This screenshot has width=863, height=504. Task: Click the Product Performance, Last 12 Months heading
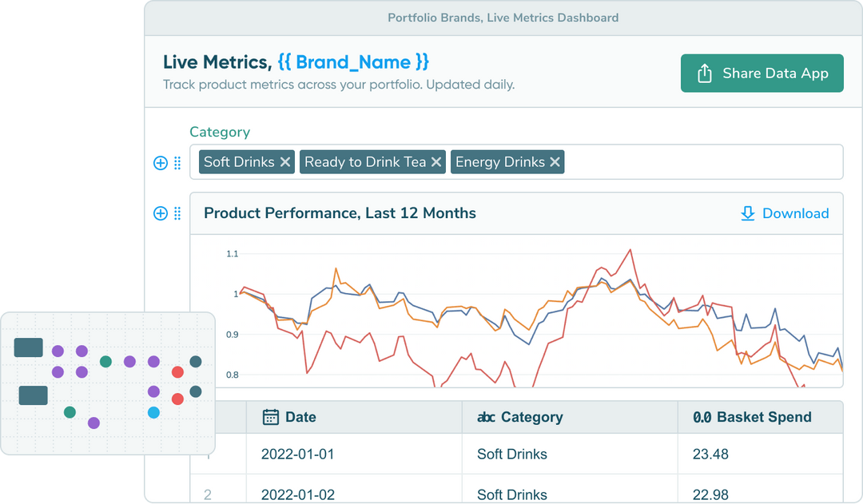point(340,213)
